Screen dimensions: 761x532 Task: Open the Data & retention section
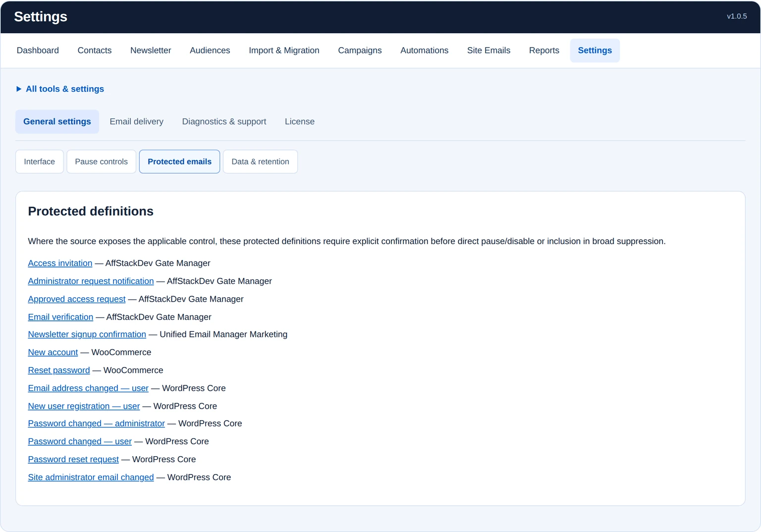coord(260,161)
